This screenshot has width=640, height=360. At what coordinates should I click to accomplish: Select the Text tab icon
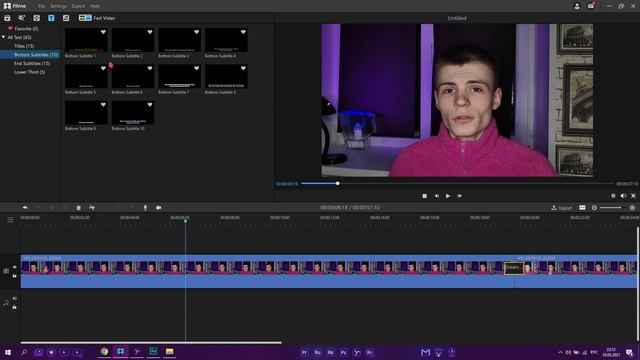click(51, 18)
